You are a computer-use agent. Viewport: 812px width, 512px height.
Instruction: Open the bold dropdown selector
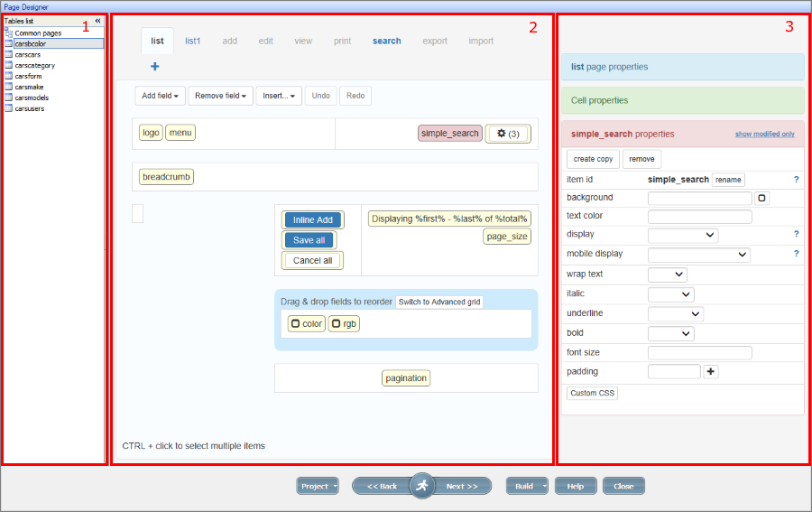[x=670, y=333]
